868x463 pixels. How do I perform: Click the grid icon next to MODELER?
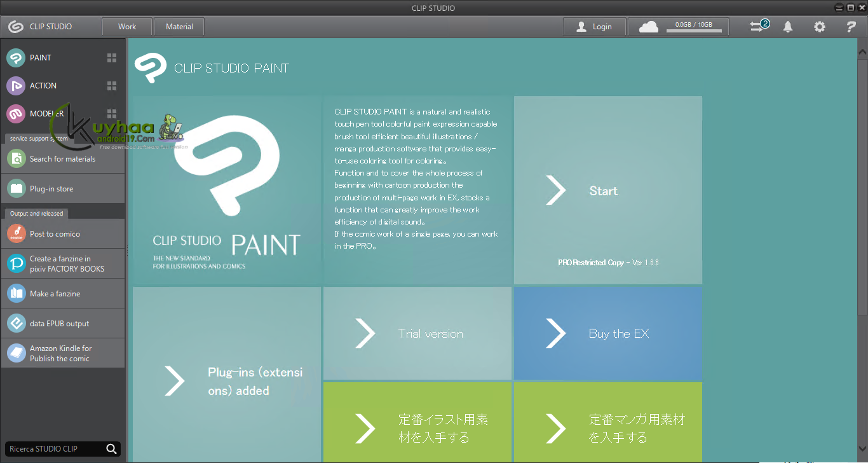112,114
